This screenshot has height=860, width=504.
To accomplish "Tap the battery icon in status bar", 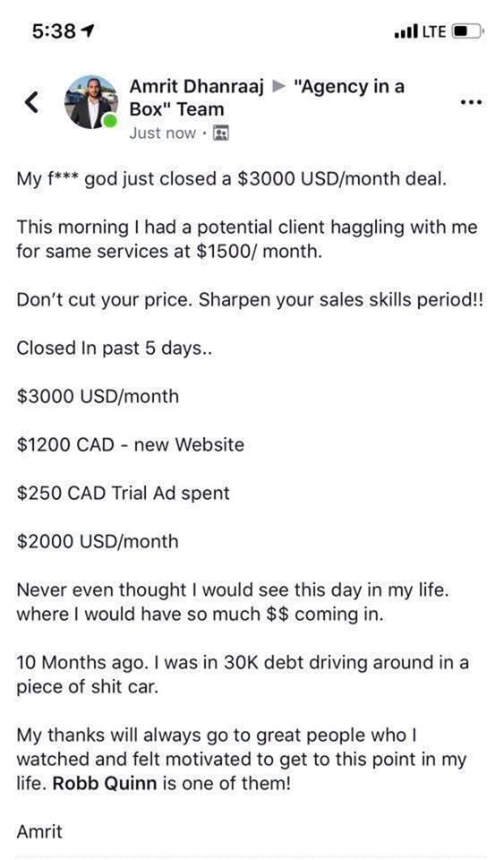I will coord(466,31).
